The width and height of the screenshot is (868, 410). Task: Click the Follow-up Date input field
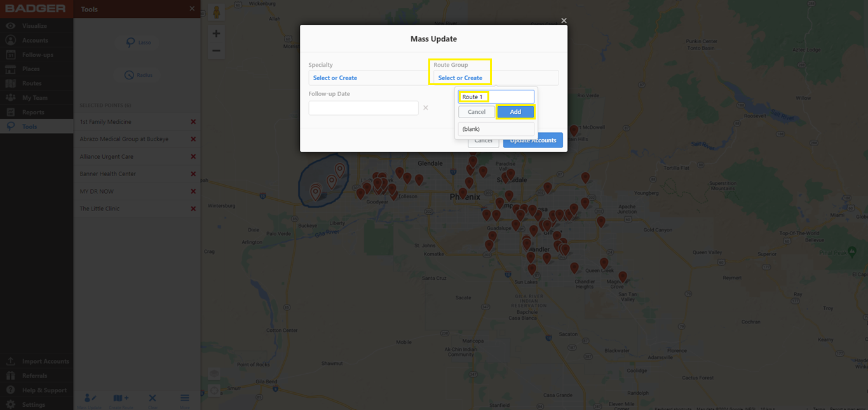point(363,107)
